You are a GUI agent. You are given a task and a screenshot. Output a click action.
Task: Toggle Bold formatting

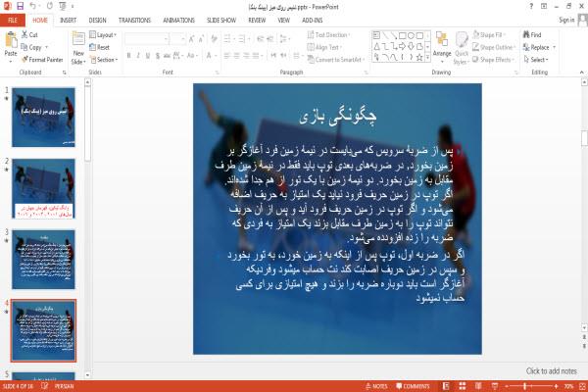(x=128, y=56)
